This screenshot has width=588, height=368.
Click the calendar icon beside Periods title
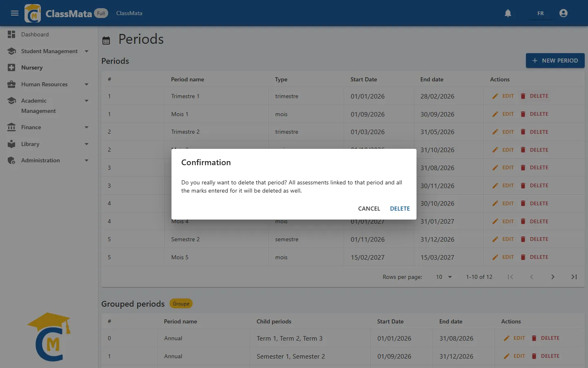106,40
